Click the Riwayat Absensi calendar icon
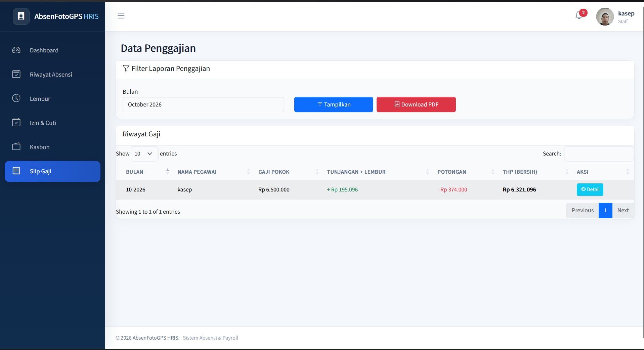 tap(16, 74)
